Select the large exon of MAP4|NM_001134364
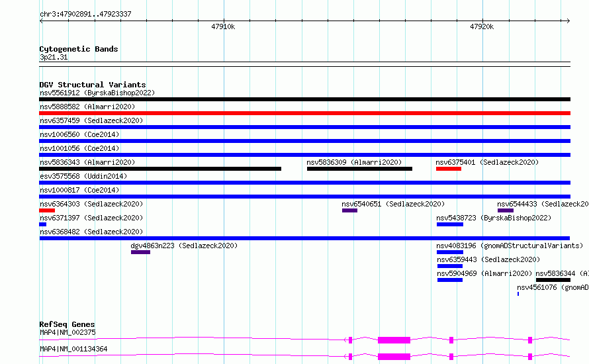The height and width of the screenshot is (364, 589). tap(394, 357)
